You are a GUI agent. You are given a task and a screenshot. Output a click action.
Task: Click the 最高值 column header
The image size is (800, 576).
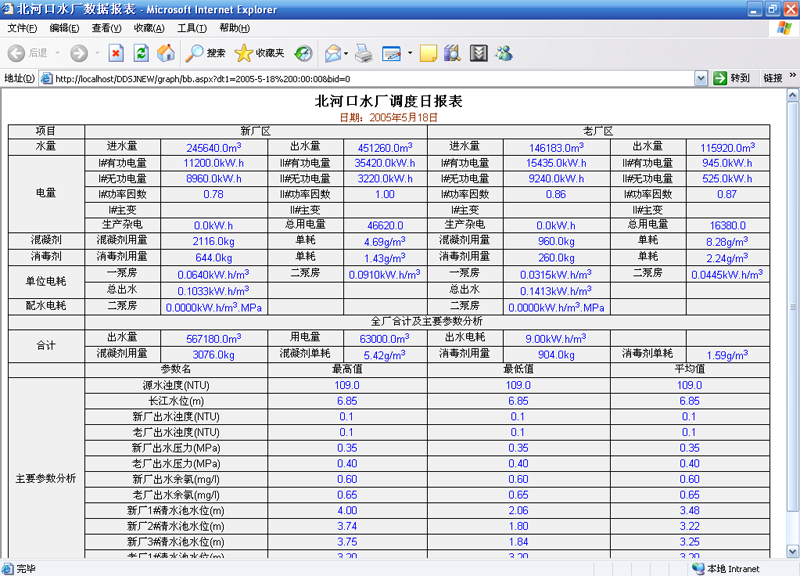point(347,369)
